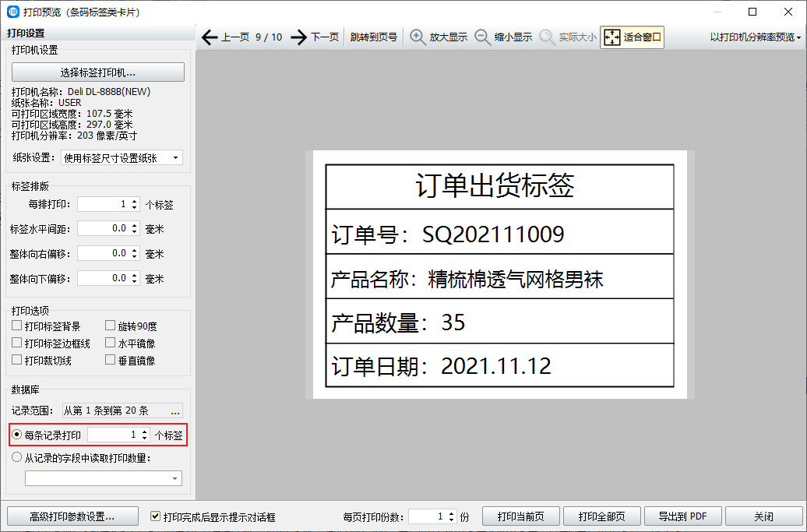Click 选择标签打印机... button
Viewport: 807px width, 532px height.
[98, 72]
